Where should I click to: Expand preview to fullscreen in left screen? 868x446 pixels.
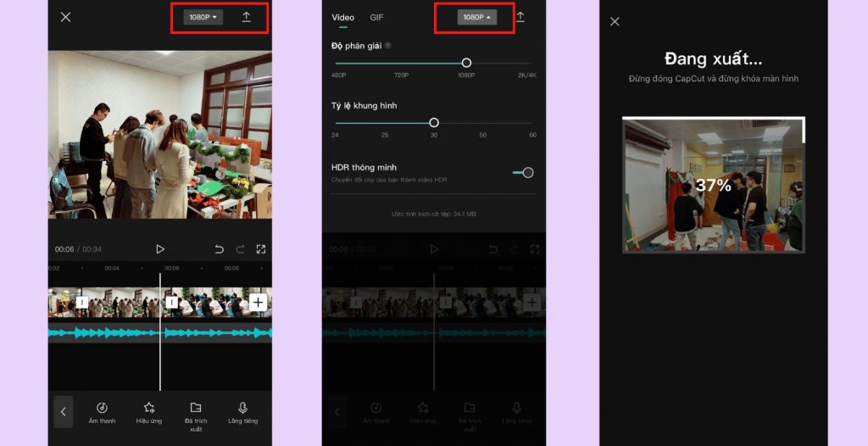point(261,249)
